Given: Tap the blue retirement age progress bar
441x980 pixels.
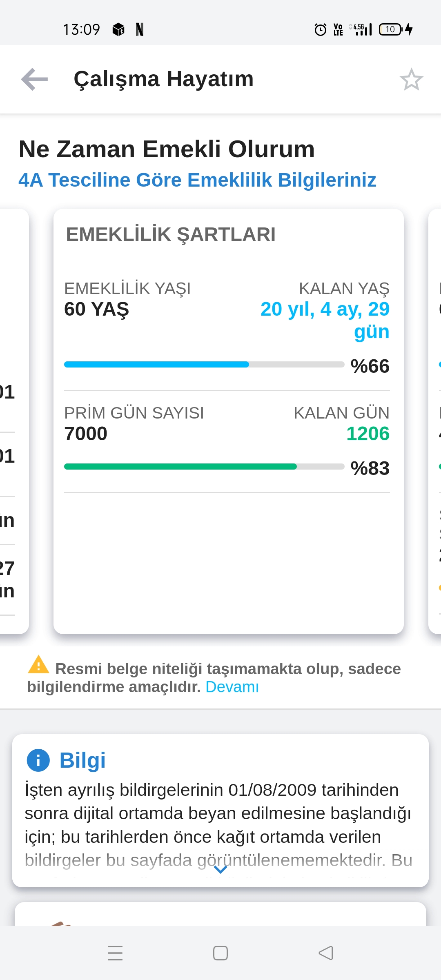Looking at the screenshot, I should click(204, 364).
